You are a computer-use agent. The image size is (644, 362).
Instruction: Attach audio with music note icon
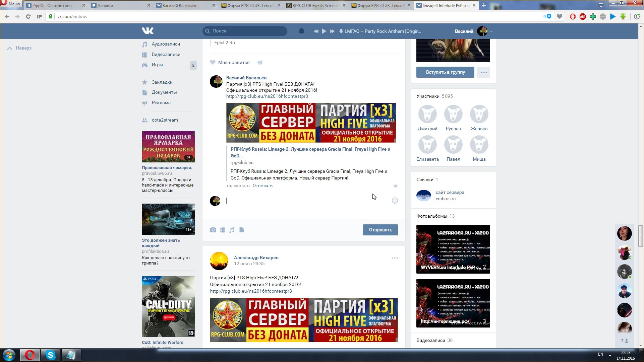tap(232, 230)
